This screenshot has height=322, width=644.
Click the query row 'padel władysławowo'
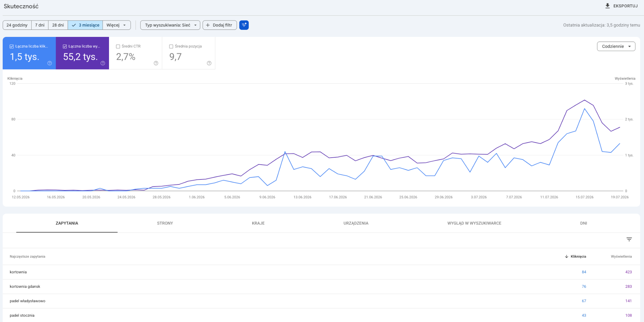point(321,301)
